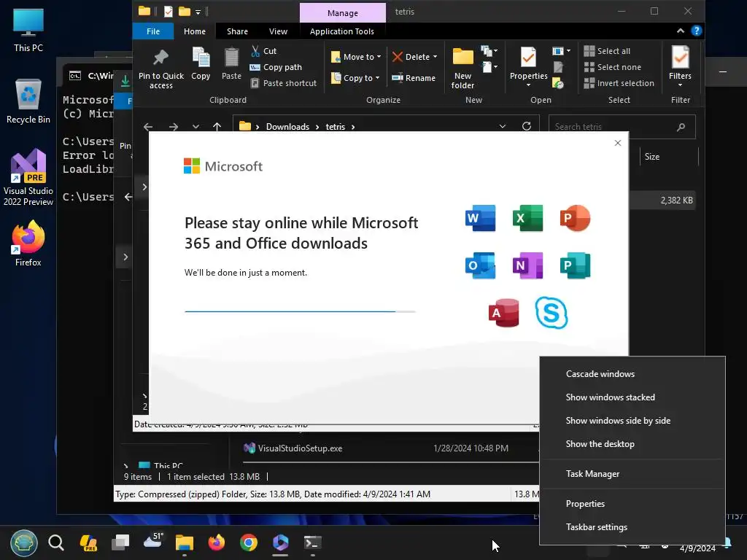Image resolution: width=747 pixels, height=560 pixels.
Task: Click the Office download progress bar
Action: pyautogui.click(x=300, y=311)
